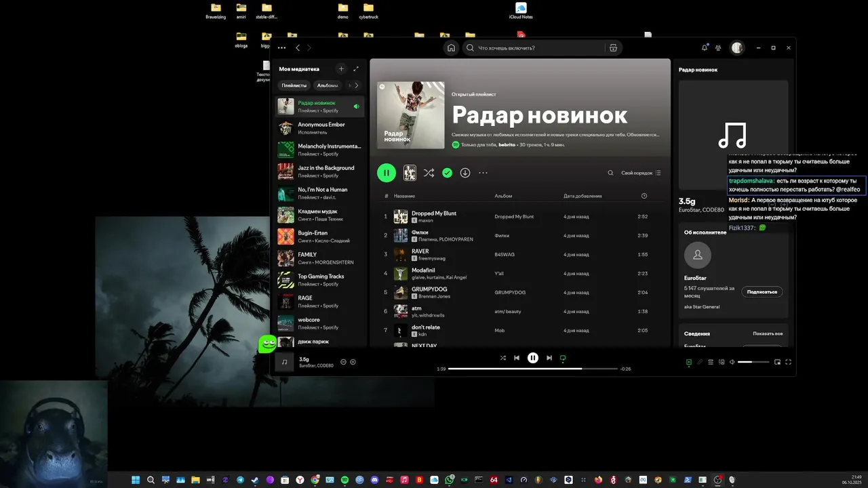Screen dimensions: 868x488
Task: Toggle the Now Playing view panel icon
Action: [688, 362]
